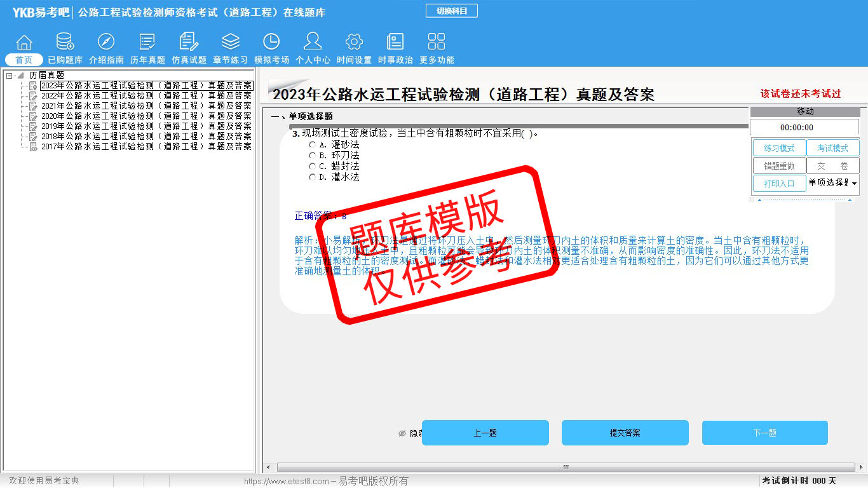Open the 更多功能 grid icon

click(437, 42)
